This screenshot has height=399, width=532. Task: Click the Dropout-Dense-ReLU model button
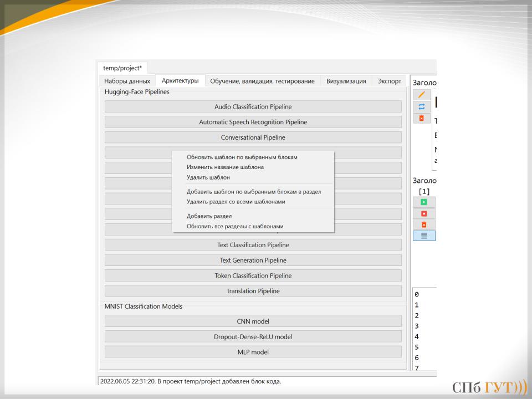(x=253, y=336)
